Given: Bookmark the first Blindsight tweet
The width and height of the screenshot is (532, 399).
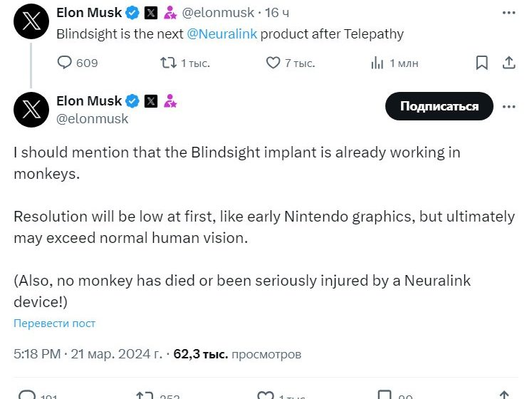Looking at the screenshot, I should 482,63.
